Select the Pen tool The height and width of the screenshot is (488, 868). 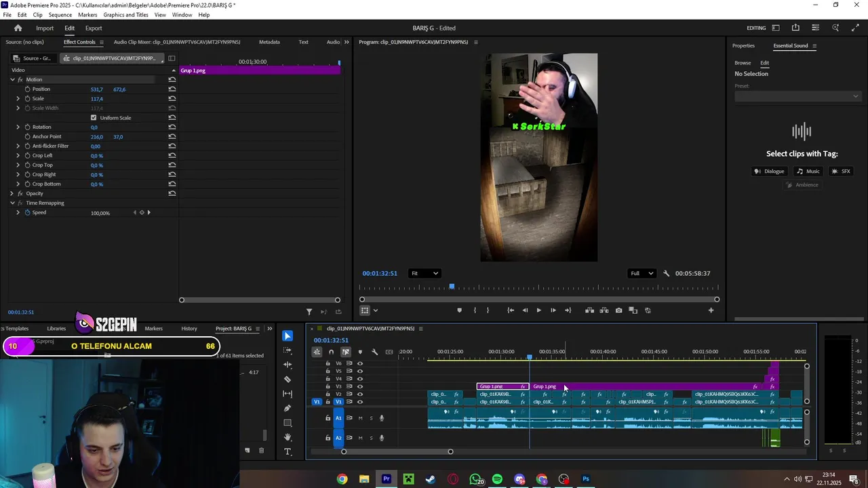point(288,408)
